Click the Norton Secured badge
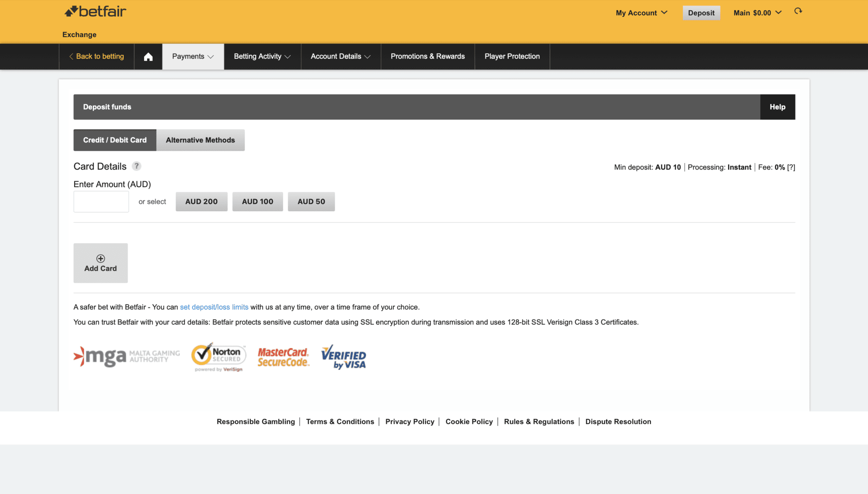The width and height of the screenshot is (868, 494). [219, 357]
